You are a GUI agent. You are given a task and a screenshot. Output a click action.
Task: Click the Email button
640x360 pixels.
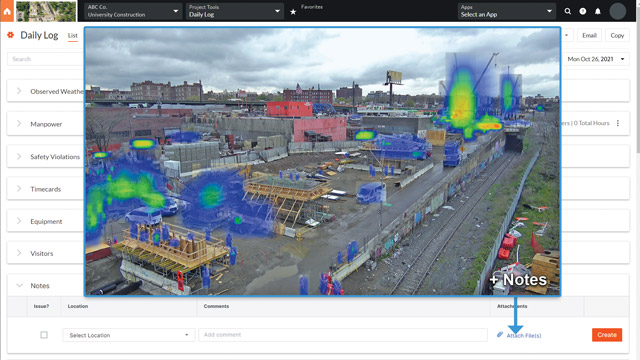589,36
